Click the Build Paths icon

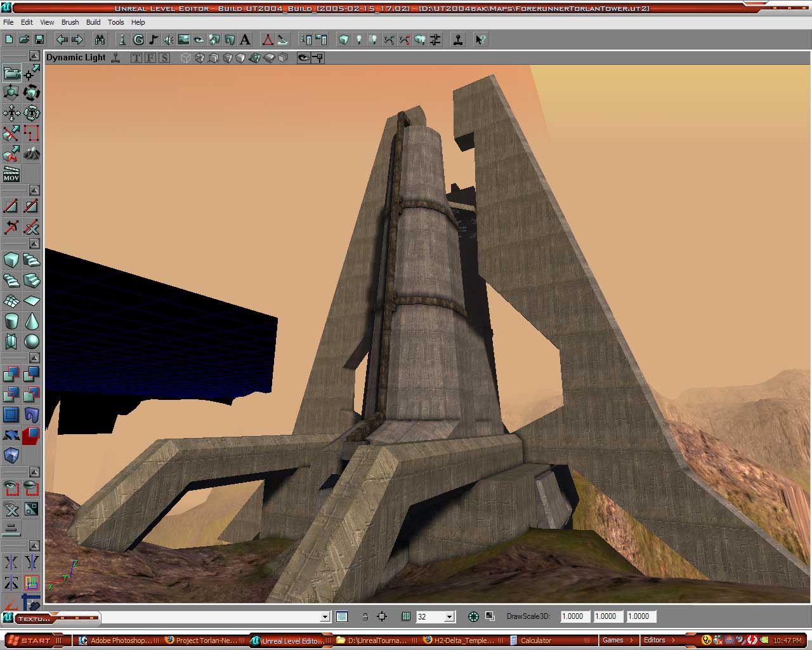tap(390, 39)
